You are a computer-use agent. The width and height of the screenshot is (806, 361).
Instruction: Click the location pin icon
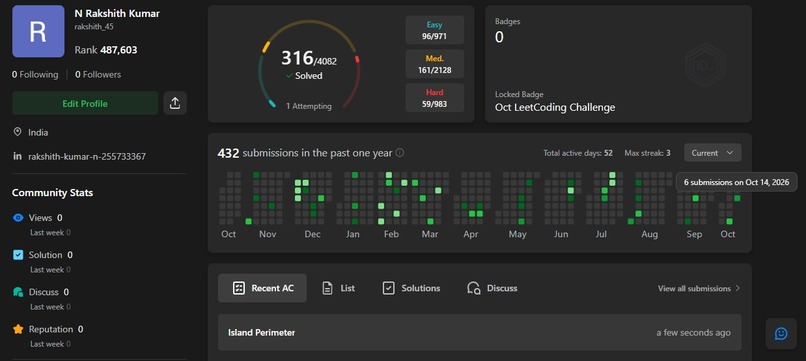[17, 132]
